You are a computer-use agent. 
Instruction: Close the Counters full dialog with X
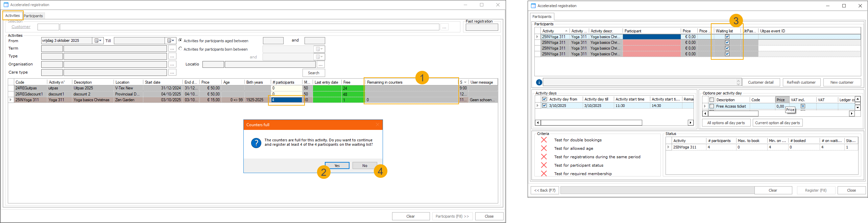click(378, 125)
